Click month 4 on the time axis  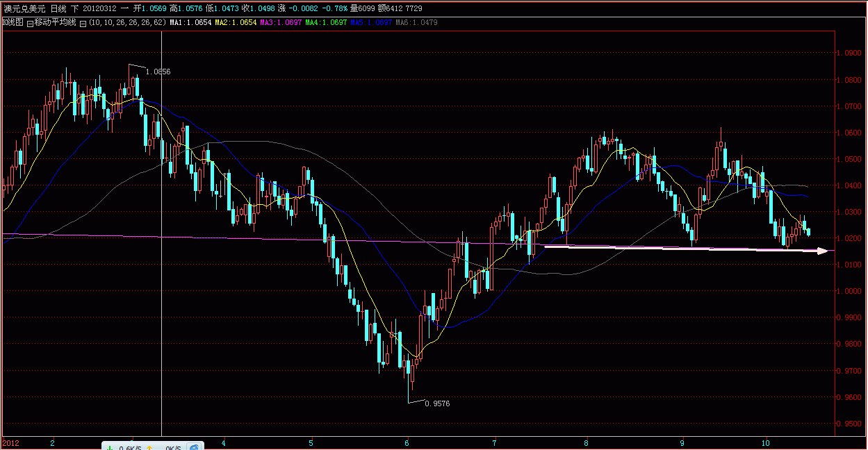pos(223,442)
